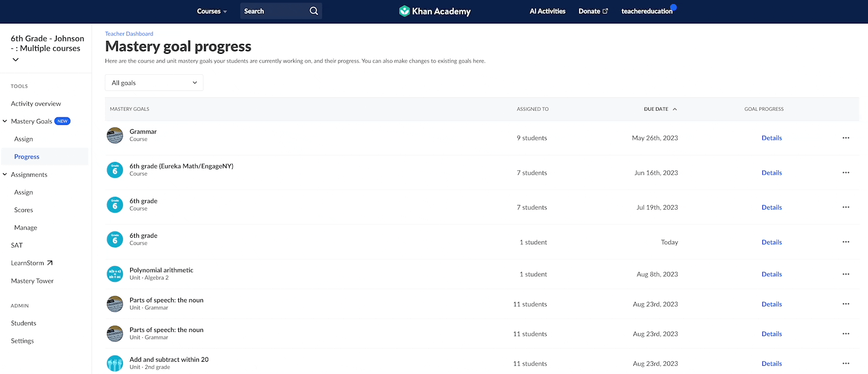
Task: Collapse the Assignments section
Action: click(x=5, y=175)
